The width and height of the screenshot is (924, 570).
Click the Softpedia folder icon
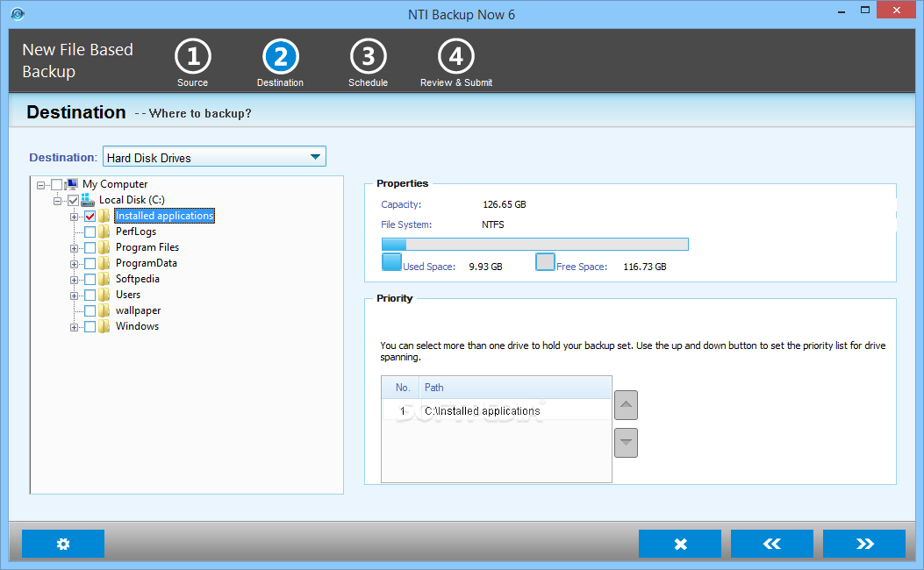104,279
